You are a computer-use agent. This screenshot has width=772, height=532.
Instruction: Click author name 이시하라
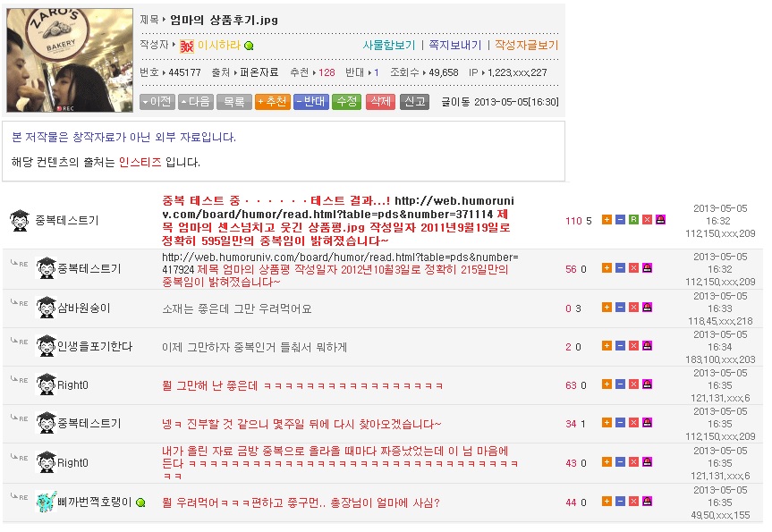[218, 46]
